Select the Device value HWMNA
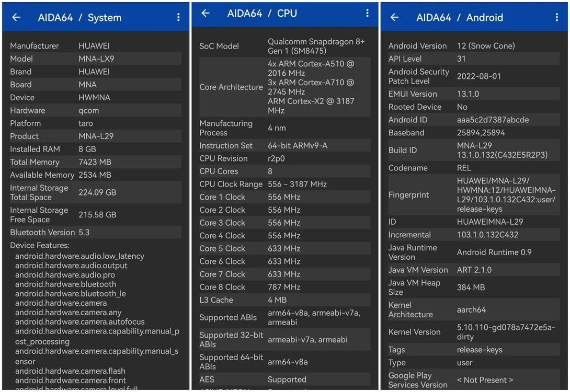The height and width of the screenshot is (392, 570). (x=94, y=97)
